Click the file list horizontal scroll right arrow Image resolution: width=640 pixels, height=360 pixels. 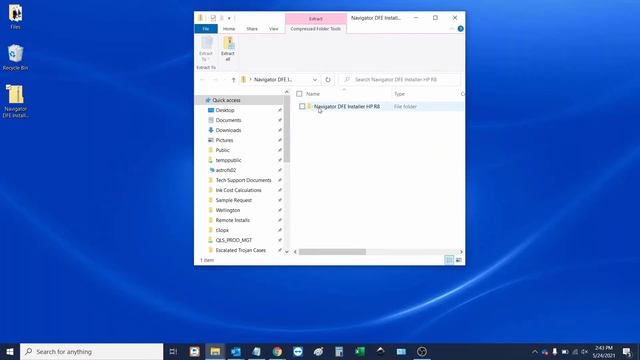click(461, 252)
